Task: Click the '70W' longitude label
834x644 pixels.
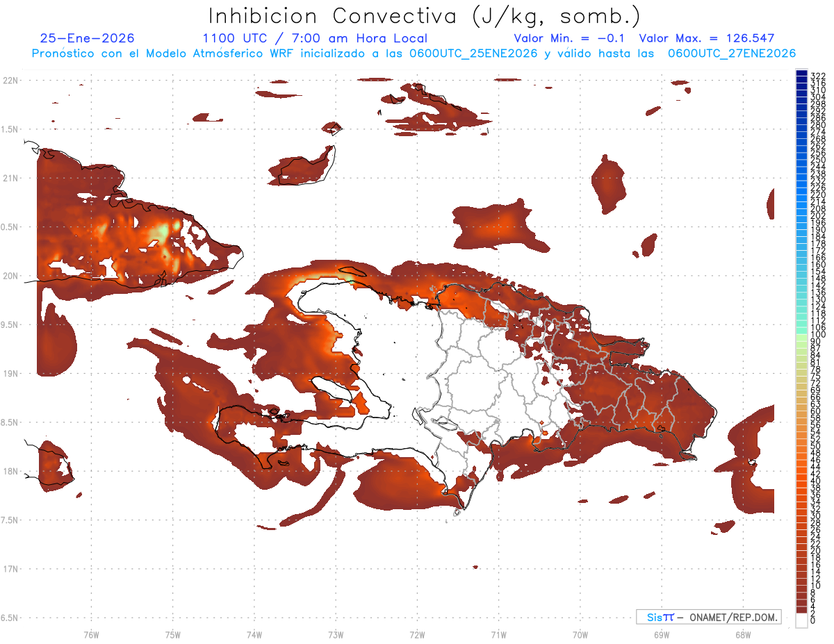Action: point(580,634)
